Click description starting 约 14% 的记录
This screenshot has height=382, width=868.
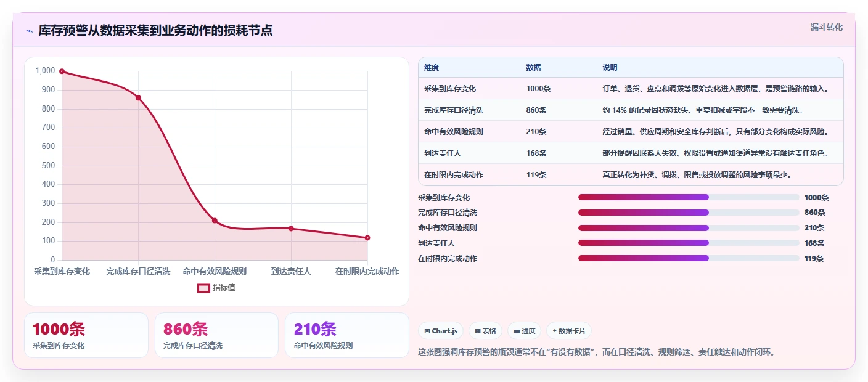click(702, 110)
